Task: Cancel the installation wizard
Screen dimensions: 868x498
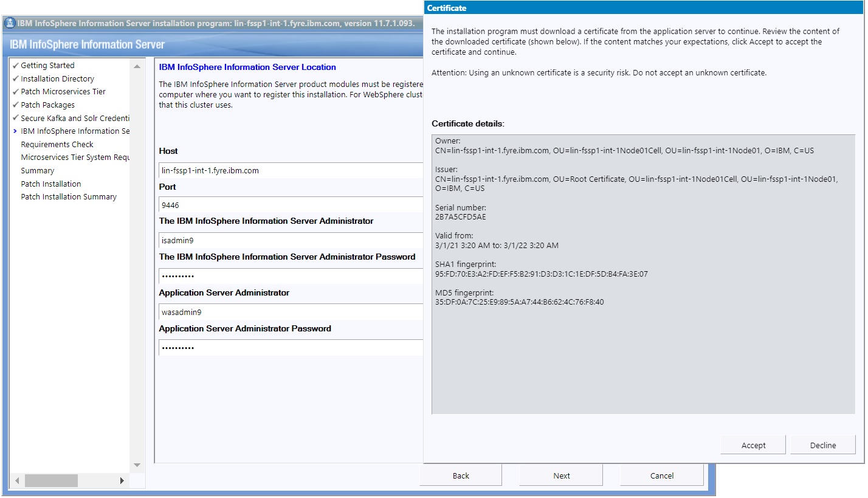Action: click(661, 476)
